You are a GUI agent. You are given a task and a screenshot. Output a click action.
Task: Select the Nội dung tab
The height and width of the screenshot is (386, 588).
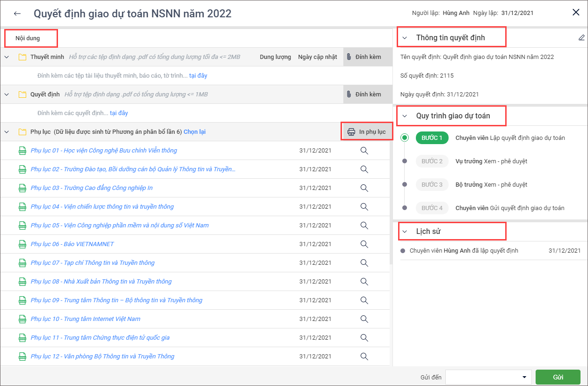(28, 38)
